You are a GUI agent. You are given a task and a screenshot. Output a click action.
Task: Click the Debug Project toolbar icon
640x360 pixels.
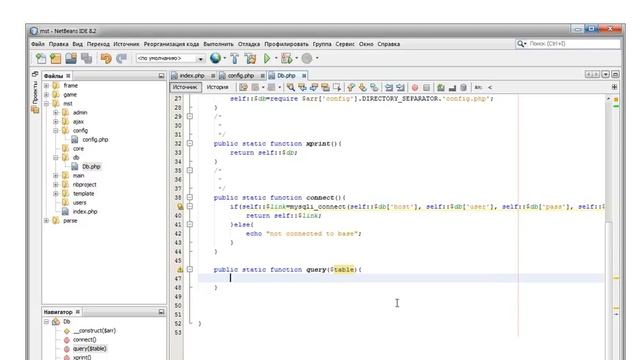coord(287,59)
